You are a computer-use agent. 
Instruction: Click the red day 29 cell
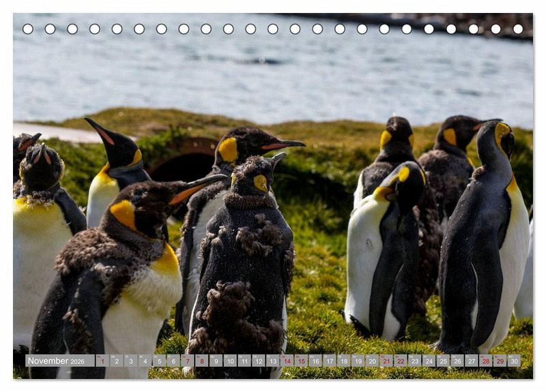point(500,361)
